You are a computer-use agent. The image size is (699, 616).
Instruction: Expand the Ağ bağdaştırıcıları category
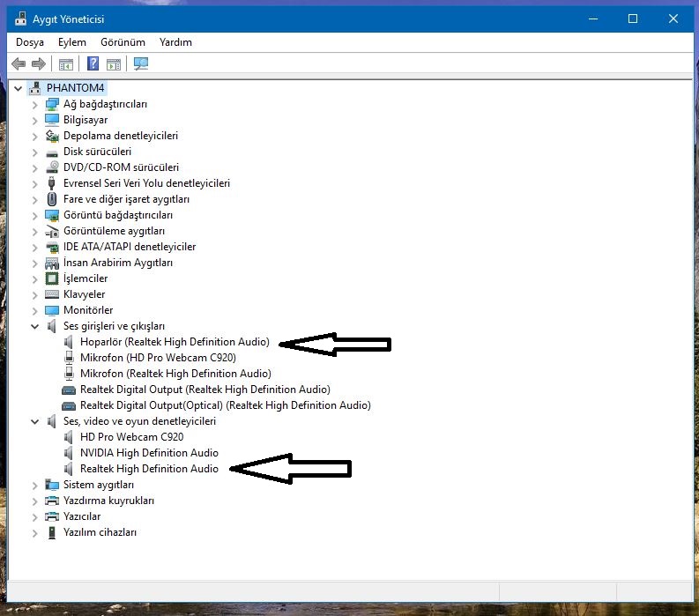coord(34,105)
